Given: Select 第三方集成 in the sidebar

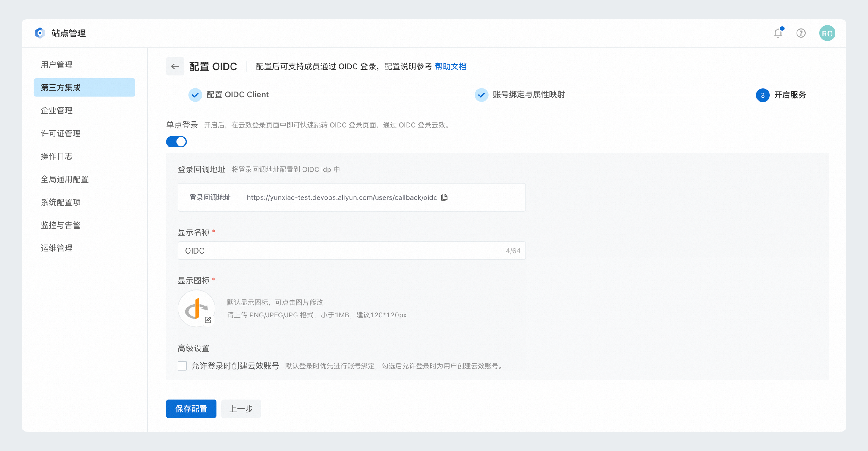Looking at the screenshot, I should click(x=84, y=87).
